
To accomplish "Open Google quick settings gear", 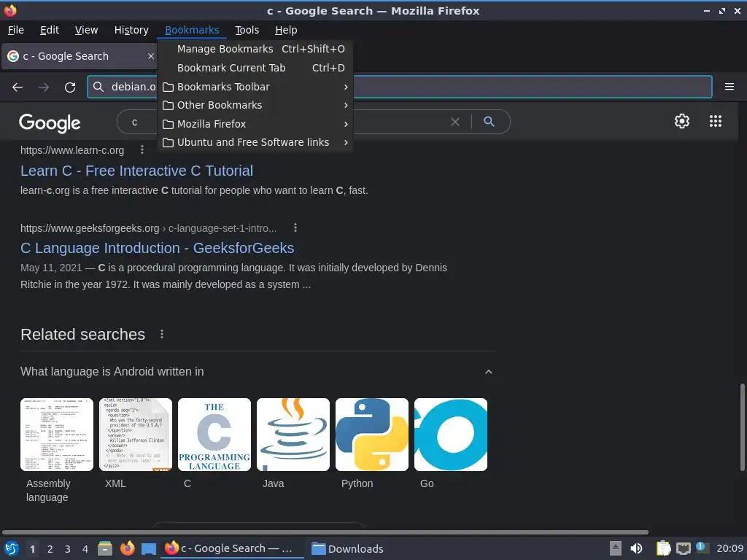I will point(682,121).
